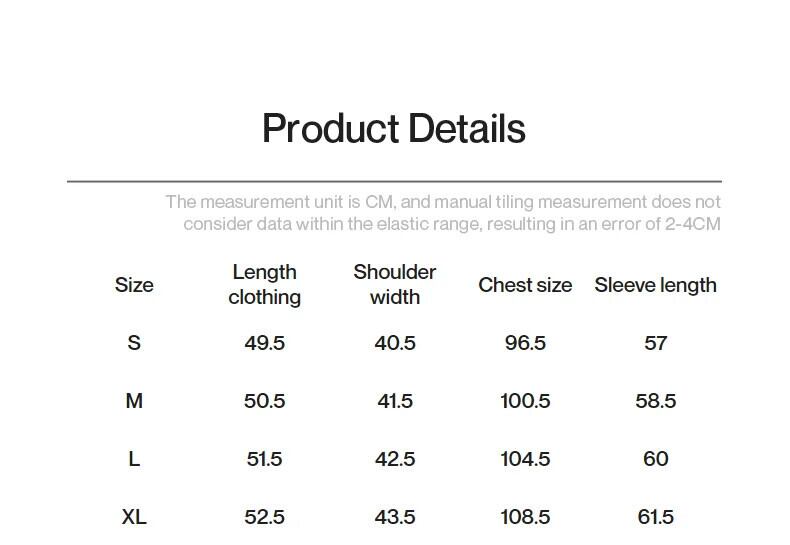Select the Length clothing column header
790x545 pixels.
(x=264, y=285)
